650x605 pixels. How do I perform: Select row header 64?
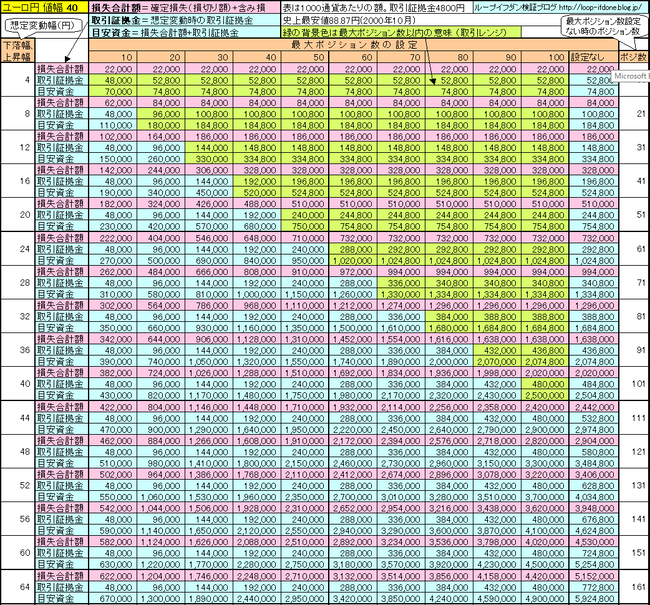click(x=17, y=587)
